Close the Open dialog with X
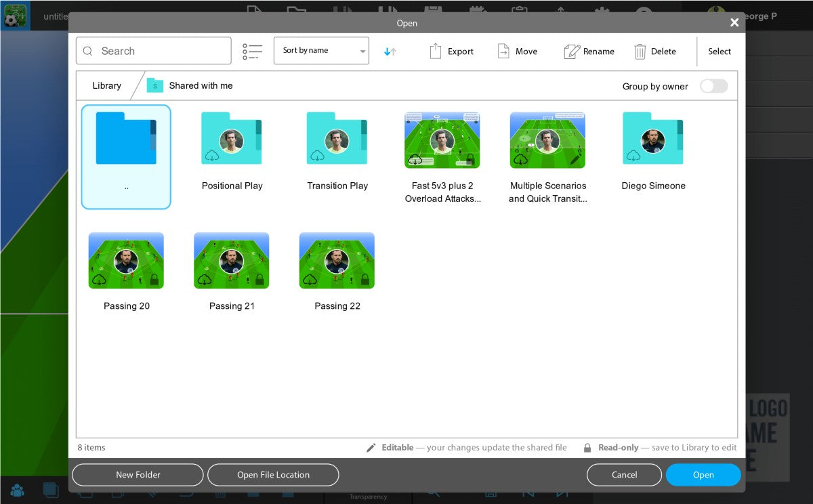Image resolution: width=813 pixels, height=504 pixels. 734,23
